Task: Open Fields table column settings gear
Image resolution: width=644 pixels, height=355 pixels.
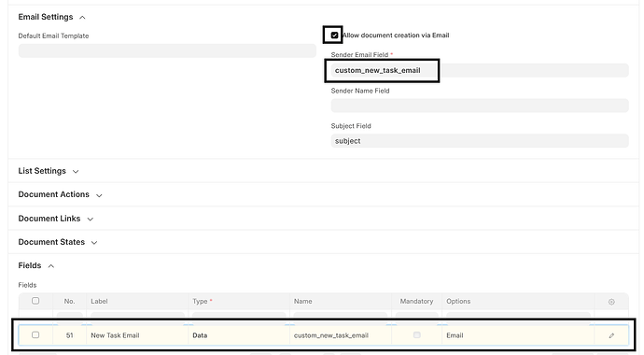Action: point(611,302)
